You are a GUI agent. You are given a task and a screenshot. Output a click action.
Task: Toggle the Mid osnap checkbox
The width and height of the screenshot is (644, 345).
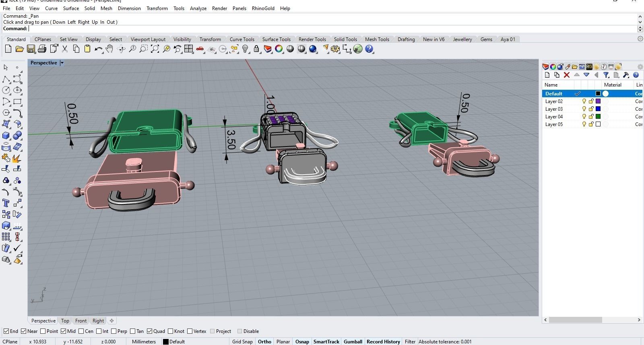point(64,331)
